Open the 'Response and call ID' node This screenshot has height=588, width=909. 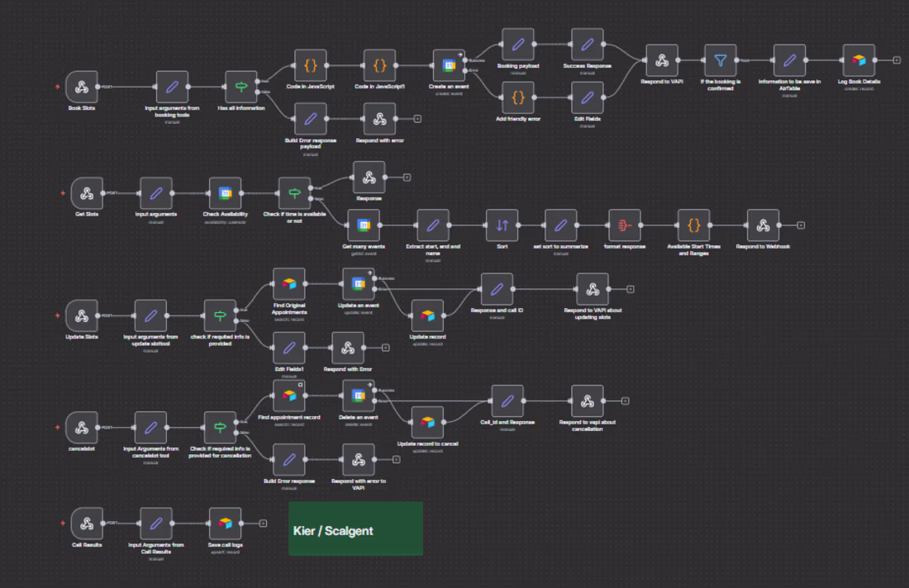point(497,289)
